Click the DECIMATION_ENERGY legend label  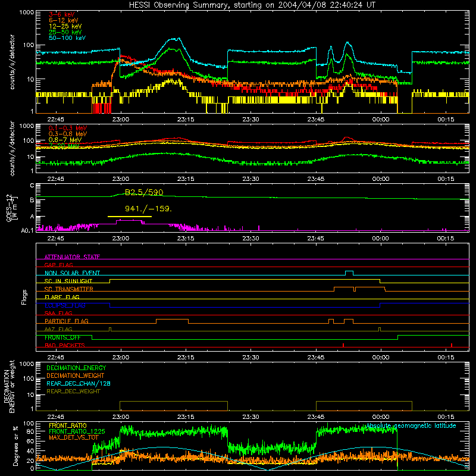pyautogui.click(x=76, y=368)
